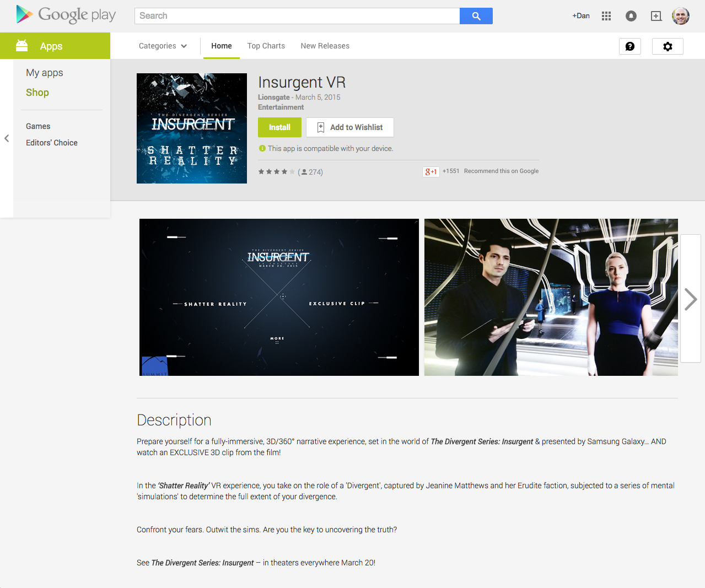Open the Insurgent menu screenshot thumbnail
The height and width of the screenshot is (588, 705).
tap(279, 298)
